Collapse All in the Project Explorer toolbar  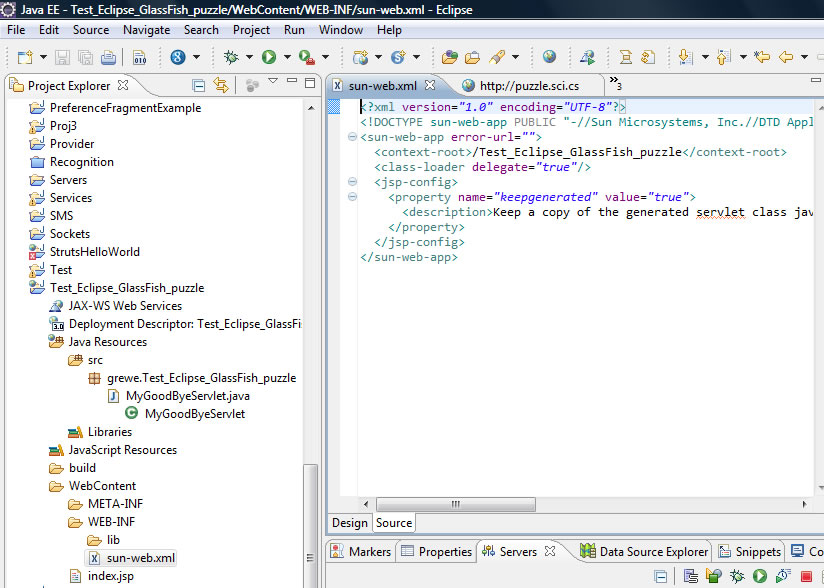pyautogui.click(x=198, y=84)
